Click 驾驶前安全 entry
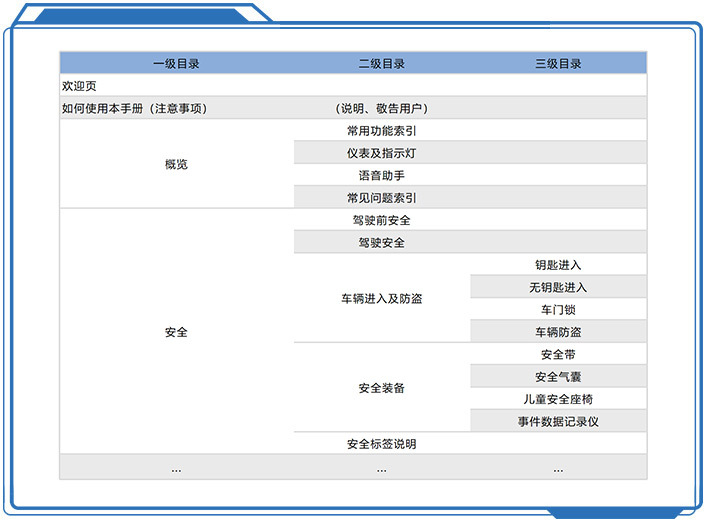 click(x=381, y=220)
